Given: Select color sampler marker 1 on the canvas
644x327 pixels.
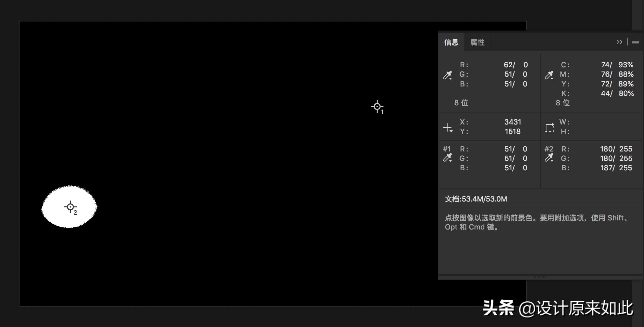Looking at the screenshot, I should pos(377,107).
